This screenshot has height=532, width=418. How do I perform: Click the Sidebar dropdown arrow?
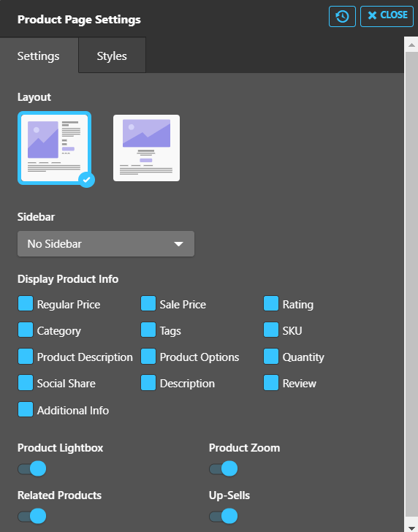(178, 244)
